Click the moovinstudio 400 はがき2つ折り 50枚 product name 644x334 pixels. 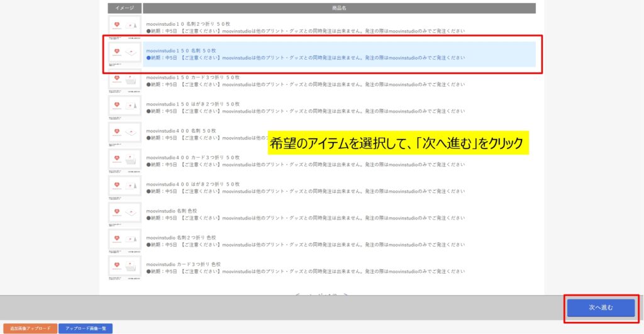(192, 184)
